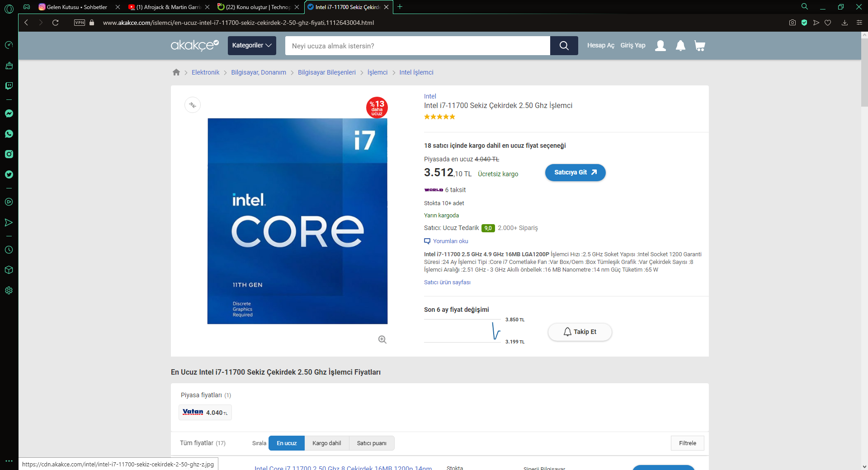Open Intel İşlemci breadcrumb link
This screenshot has width=868, height=470.
click(416, 72)
